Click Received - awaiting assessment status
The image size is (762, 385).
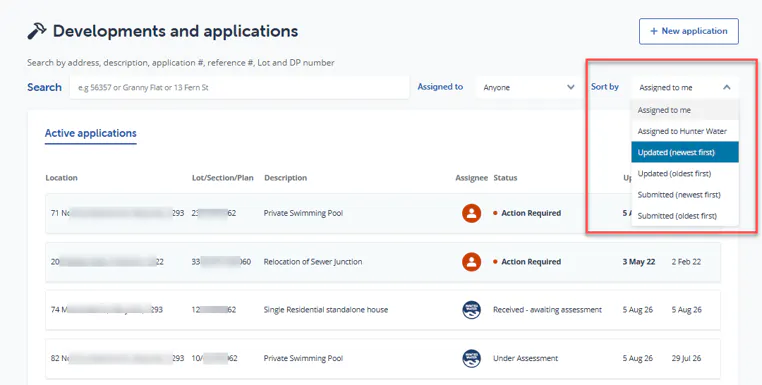click(547, 310)
